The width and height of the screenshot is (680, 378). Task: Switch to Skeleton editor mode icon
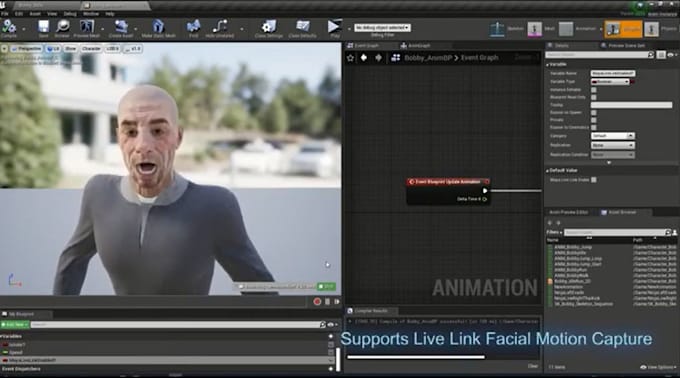pyautogui.click(x=497, y=29)
